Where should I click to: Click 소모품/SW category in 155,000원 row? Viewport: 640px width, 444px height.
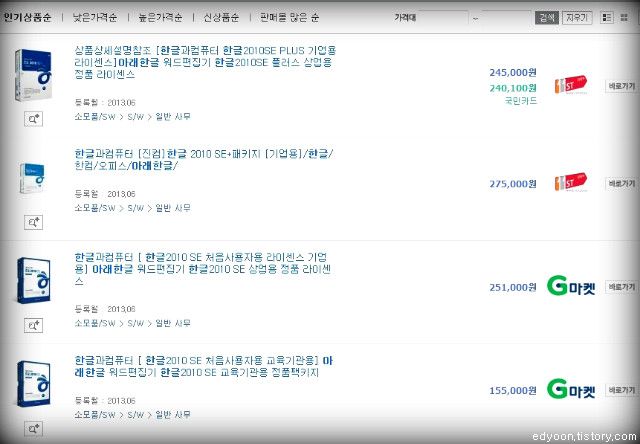point(95,415)
